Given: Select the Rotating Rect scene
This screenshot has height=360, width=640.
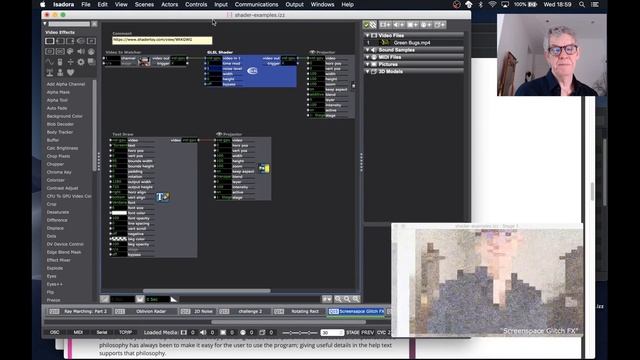Looking at the screenshot, I should (x=299, y=311).
